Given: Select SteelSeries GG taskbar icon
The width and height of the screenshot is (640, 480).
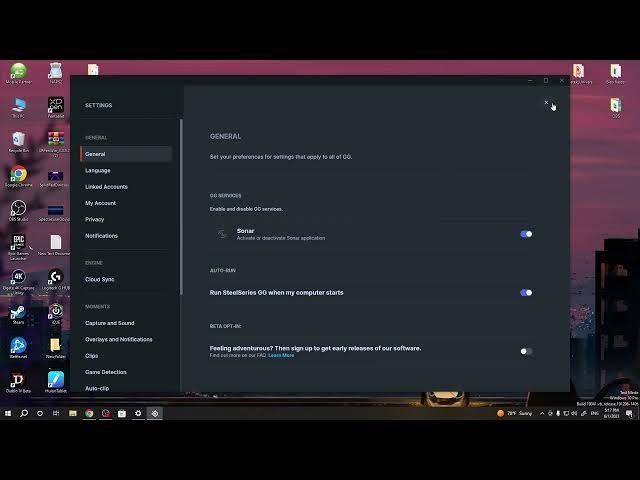Looking at the screenshot, I should [155, 413].
